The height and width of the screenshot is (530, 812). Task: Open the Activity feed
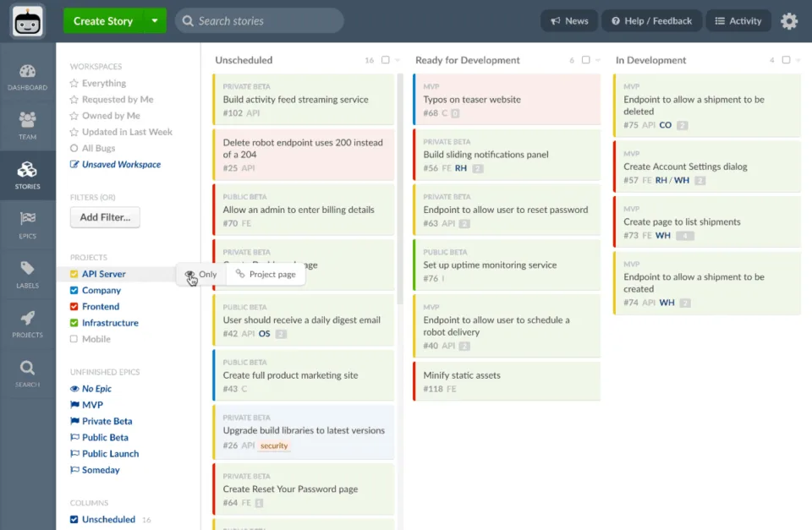coord(738,21)
